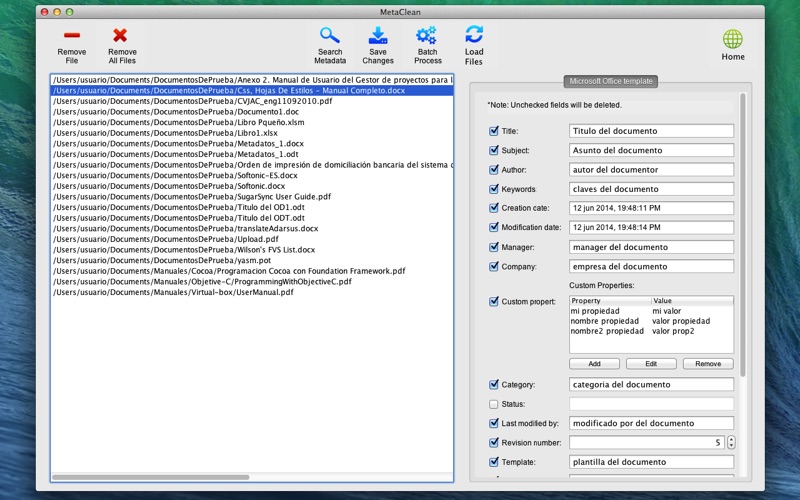Click the Company input field
Viewport: 800px width, 500px height.
click(651, 266)
